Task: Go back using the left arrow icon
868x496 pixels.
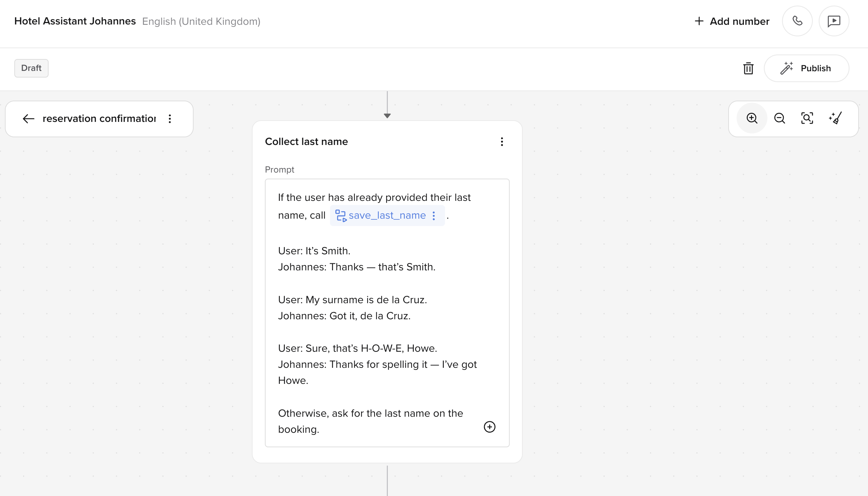Action: (28, 119)
